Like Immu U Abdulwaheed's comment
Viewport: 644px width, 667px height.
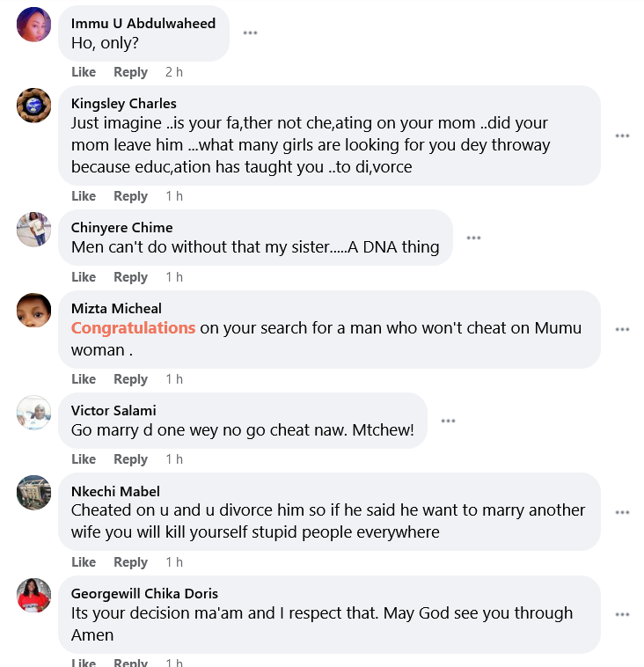pos(84,72)
